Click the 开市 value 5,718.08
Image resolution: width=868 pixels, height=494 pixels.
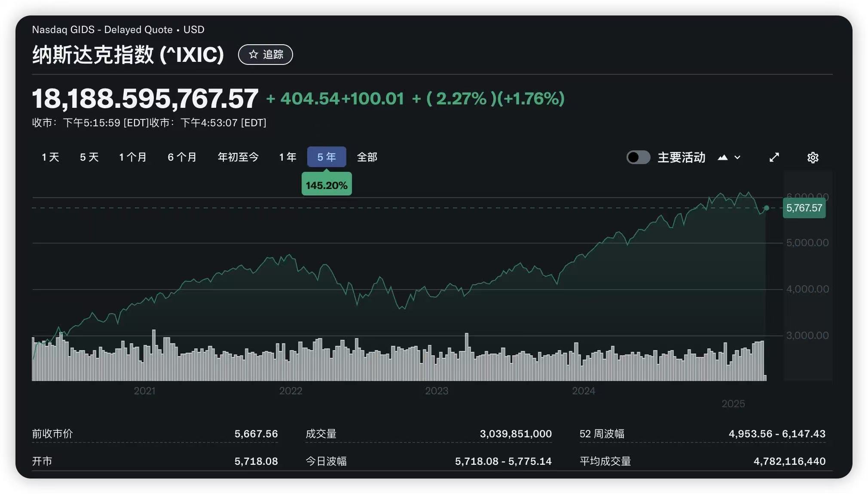[256, 461]
